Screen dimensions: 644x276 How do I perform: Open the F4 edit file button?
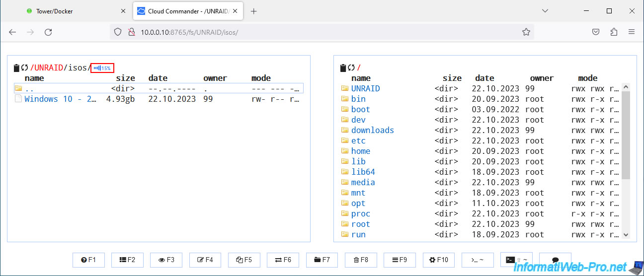tap(205, 260)
